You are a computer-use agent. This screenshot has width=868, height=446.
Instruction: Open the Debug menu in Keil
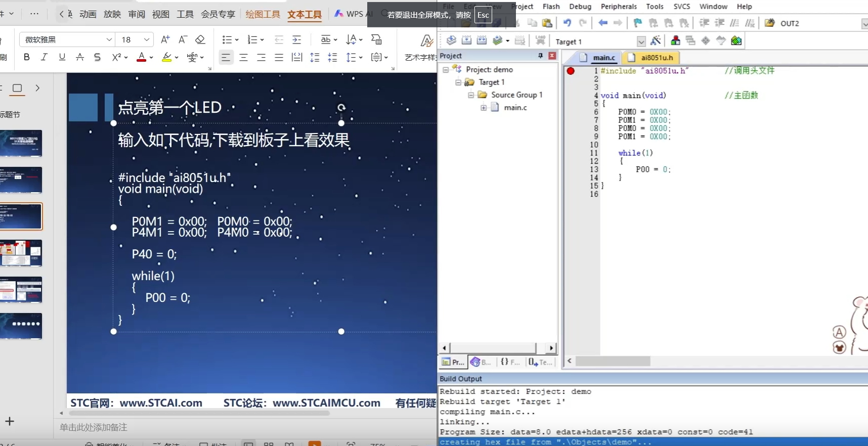click(580, 7)
